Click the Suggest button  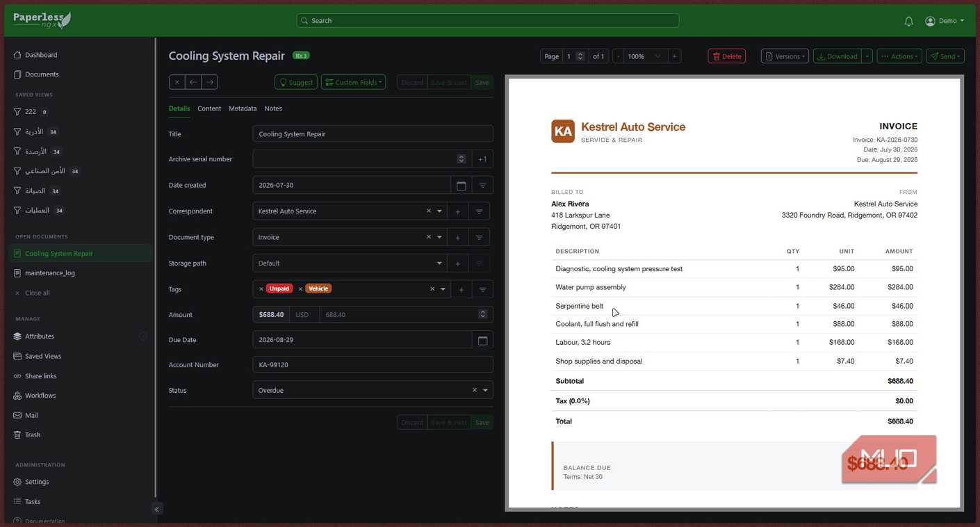(x=296, y=82)
